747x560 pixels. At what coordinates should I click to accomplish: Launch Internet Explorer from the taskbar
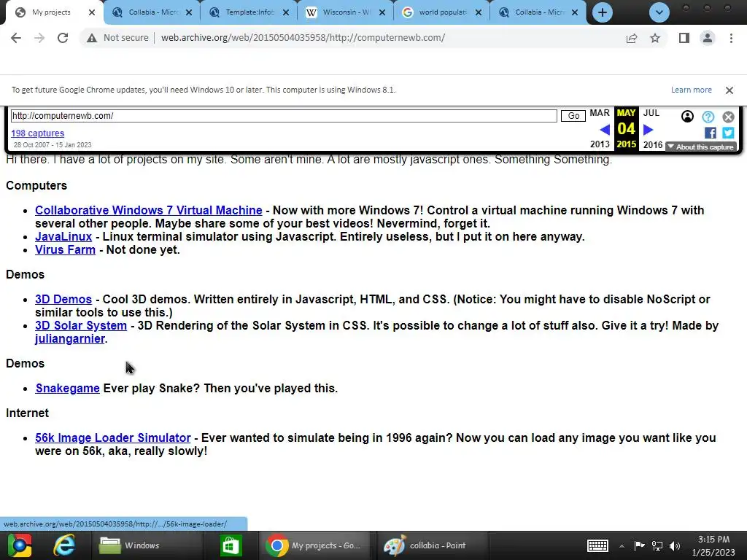coord(64,545)
